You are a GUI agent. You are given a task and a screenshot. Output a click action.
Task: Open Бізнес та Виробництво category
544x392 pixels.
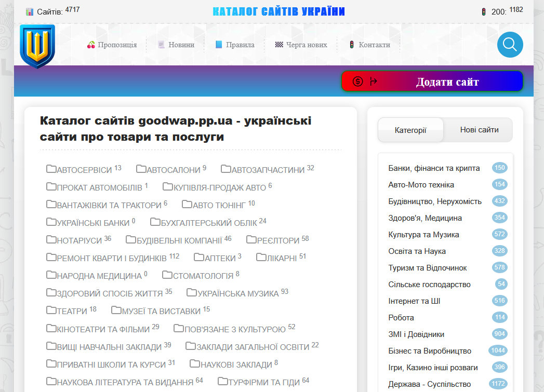click(430, 351)
